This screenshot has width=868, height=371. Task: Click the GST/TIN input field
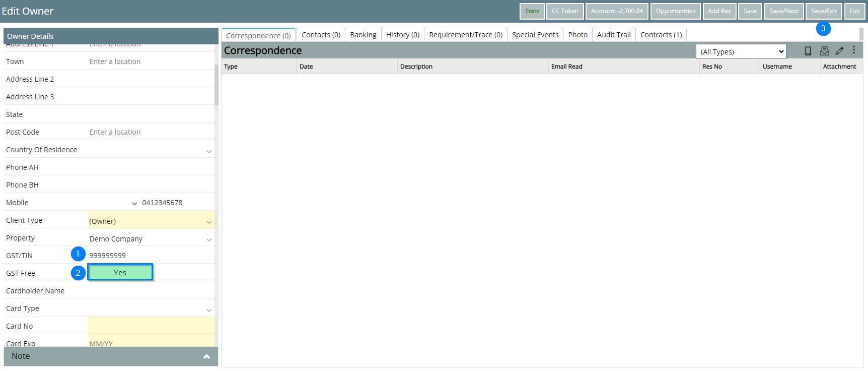tap(150, 256)
